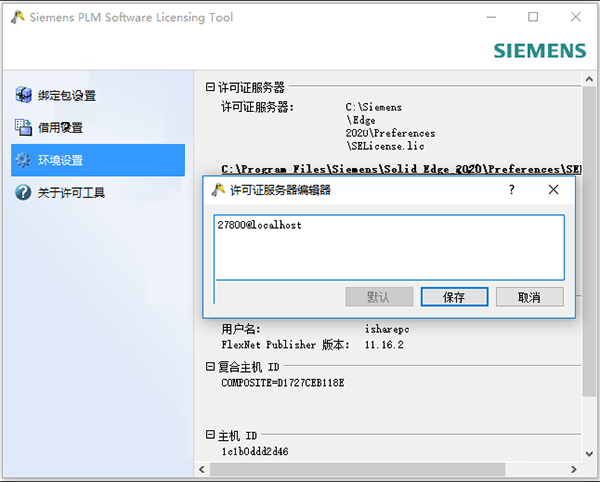
Task: Close the 许可证服务器编辑器 dialog
Action: click(553, 189)
